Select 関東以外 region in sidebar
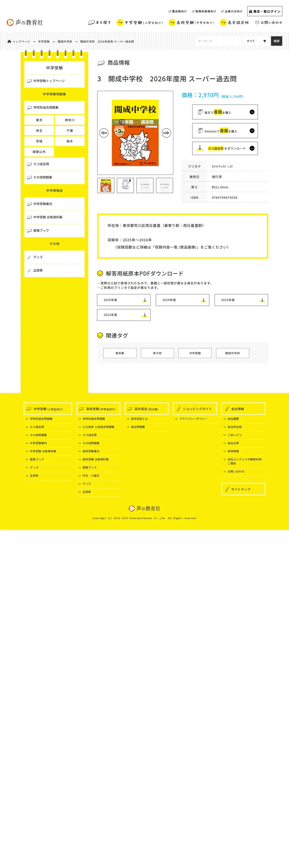The height and width of the screenshot is (868, 289). click(39, 152)
